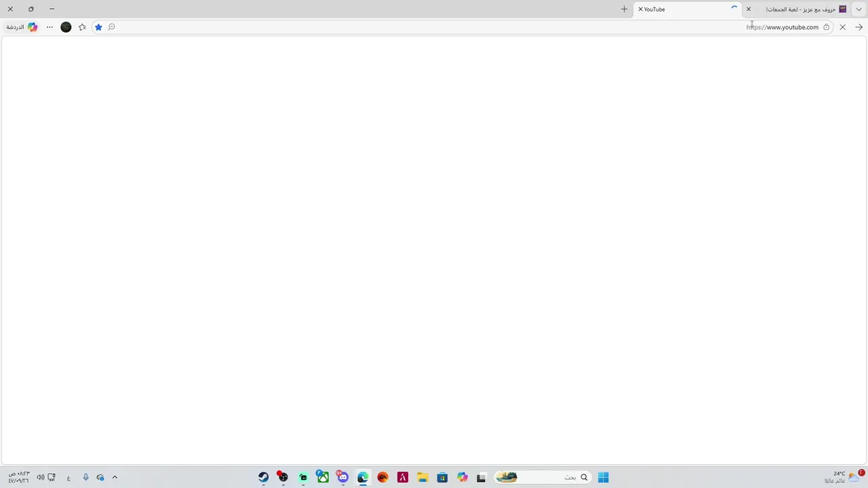
Task: Open the favorites list
Action: click(82, 27)
